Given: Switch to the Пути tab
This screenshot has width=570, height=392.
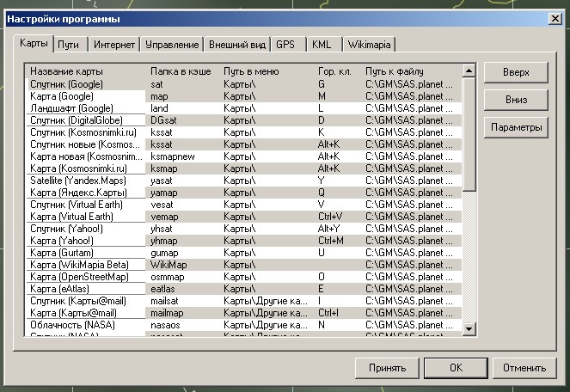Looking at the screenshot, I should pos(70,45).
